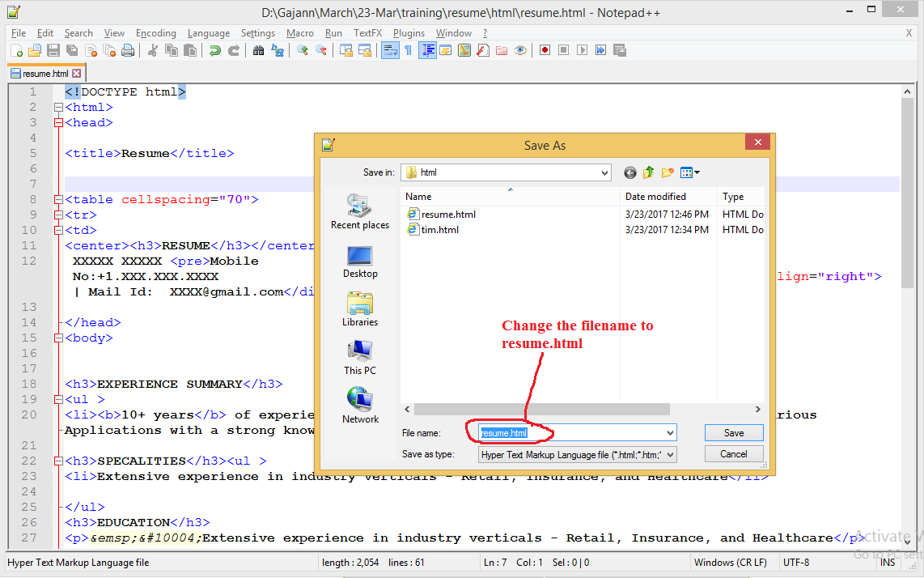924x578 pixels.
Task: Zoom out using the toolbar magnifier
Action: pyautogui.click(x=321, y=51)
